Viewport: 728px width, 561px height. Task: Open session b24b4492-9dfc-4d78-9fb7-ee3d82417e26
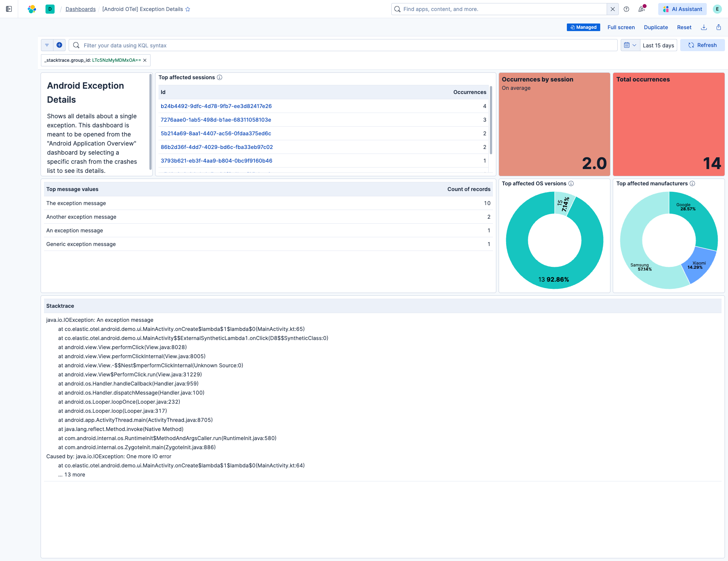tap(216, 106)
